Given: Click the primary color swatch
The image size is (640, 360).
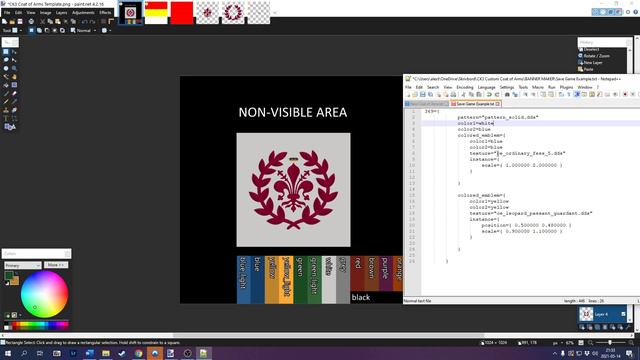Looking at the screenshot, I should pos(9,276).
